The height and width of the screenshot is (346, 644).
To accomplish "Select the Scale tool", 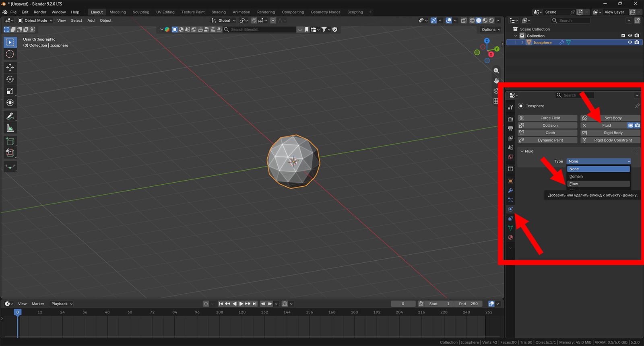I will point(10,91).
